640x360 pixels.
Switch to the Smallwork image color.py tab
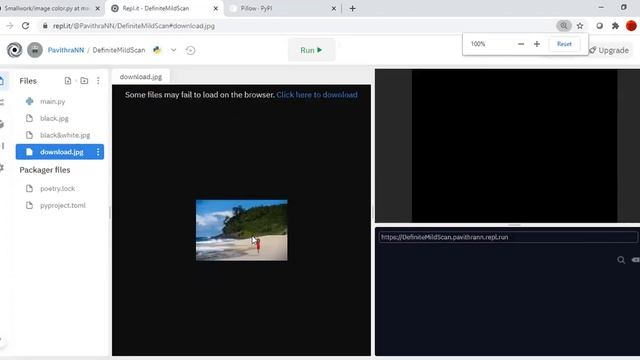[48, 8]
